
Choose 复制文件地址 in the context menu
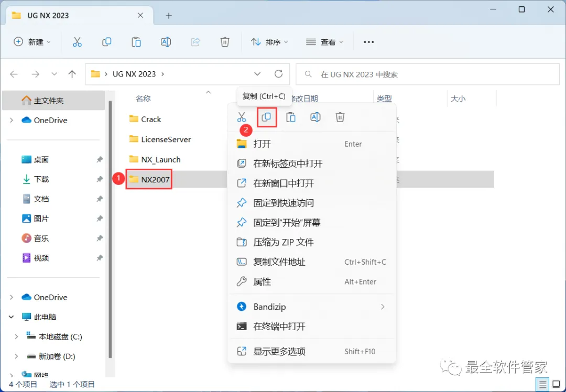312,262
